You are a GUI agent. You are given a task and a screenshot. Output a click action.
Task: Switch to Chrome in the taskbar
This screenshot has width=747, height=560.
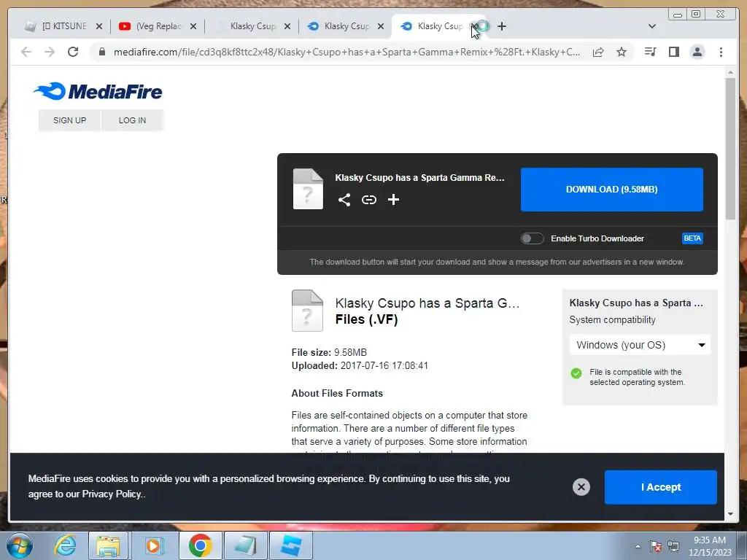[200, 545]
